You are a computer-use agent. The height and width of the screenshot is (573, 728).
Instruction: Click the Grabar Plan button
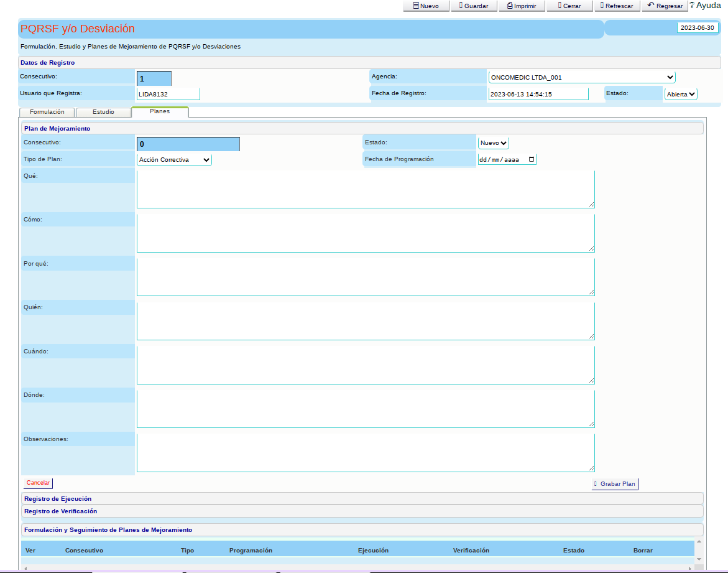614,483
